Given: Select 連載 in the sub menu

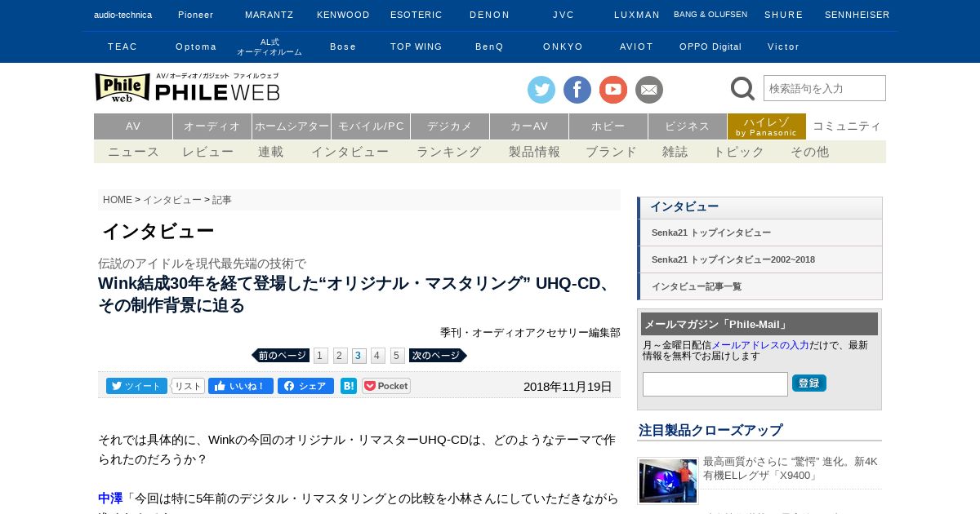Looking at the screenshot, I should point(271,152).
